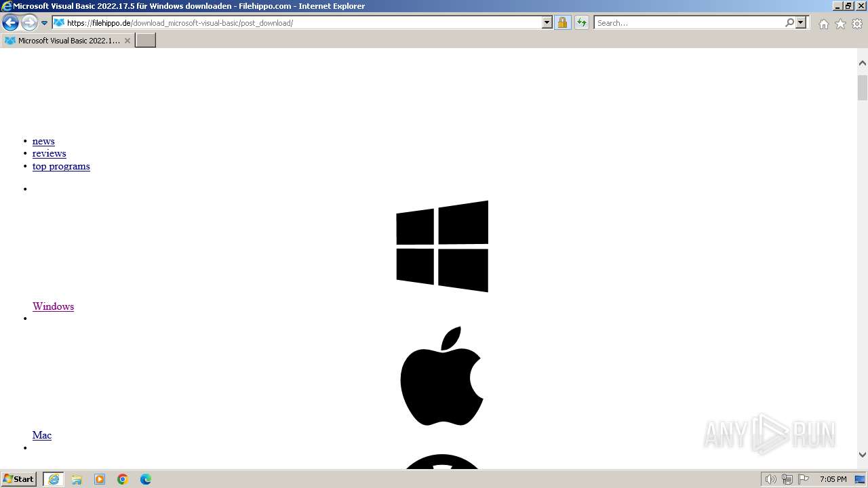Launch Chrome from the taskbar
The width and height of the screenshot is (868, 488).
point(123,479)
